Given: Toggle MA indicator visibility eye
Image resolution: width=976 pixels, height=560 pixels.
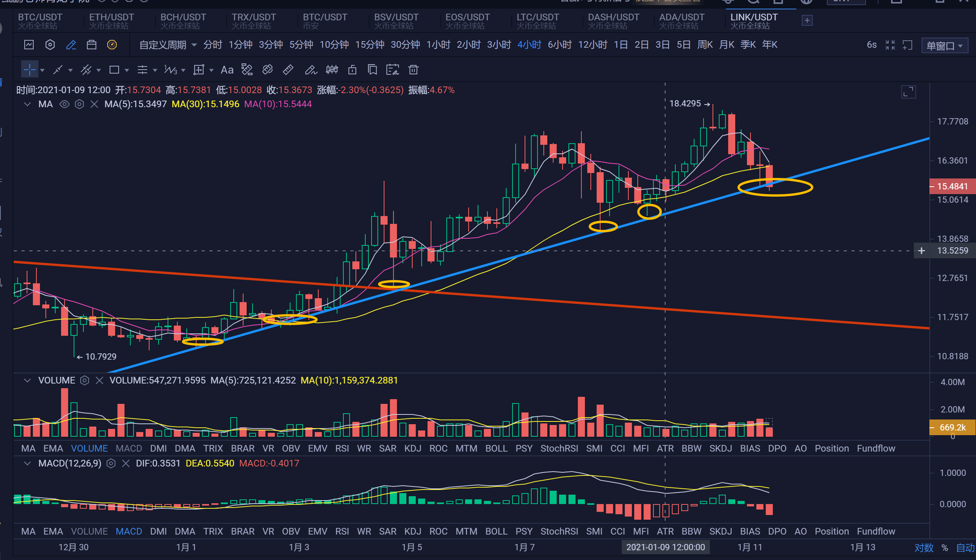Looking at the screenshot, I should coord(64,104).
